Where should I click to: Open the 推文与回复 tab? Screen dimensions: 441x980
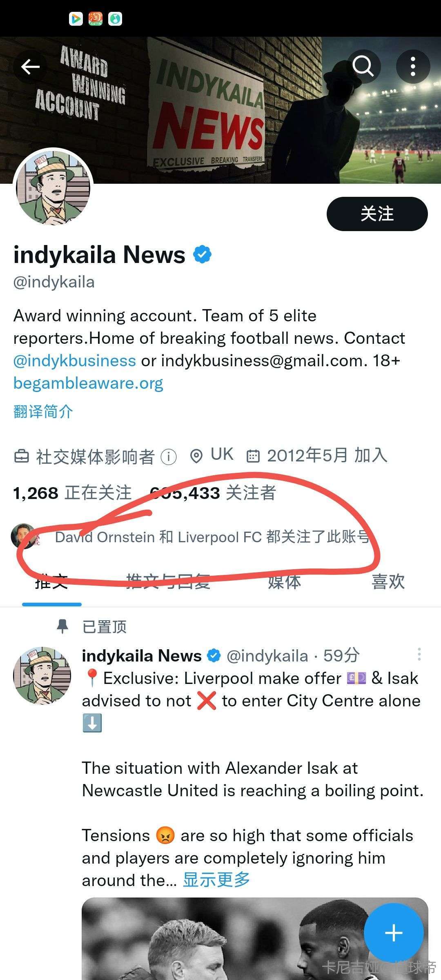click(168, 581)
